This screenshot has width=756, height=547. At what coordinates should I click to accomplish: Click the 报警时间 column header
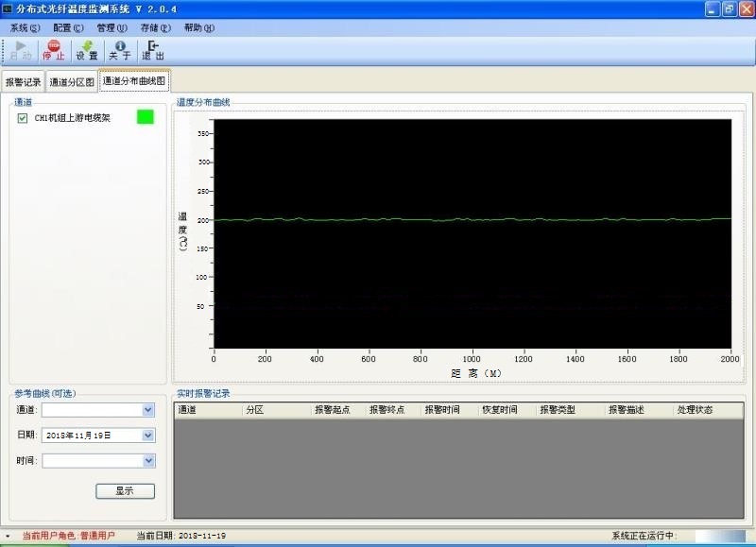(x=442, y=411)
